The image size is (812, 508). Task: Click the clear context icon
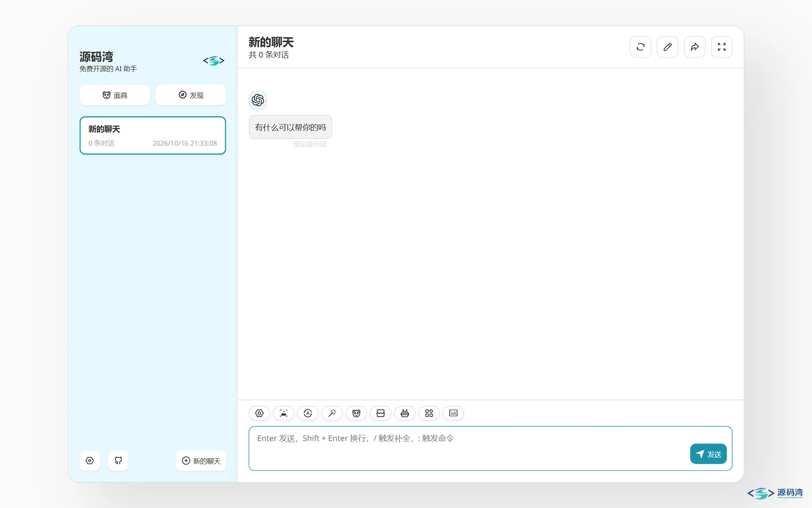381,413
